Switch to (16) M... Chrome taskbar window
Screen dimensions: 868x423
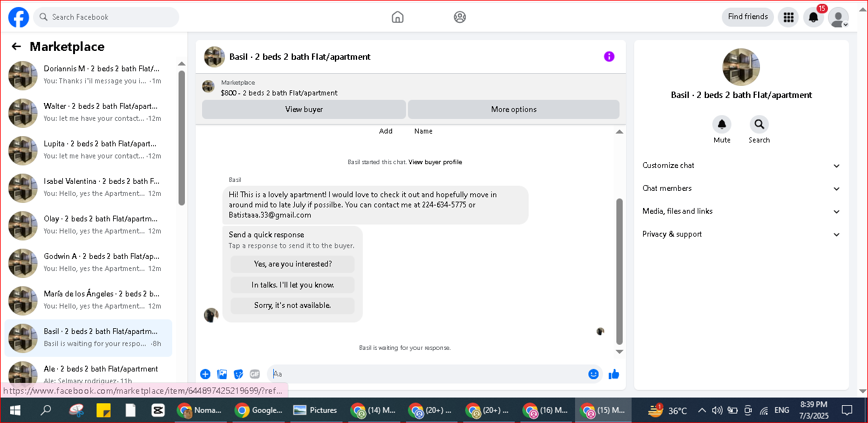[546, 410]
